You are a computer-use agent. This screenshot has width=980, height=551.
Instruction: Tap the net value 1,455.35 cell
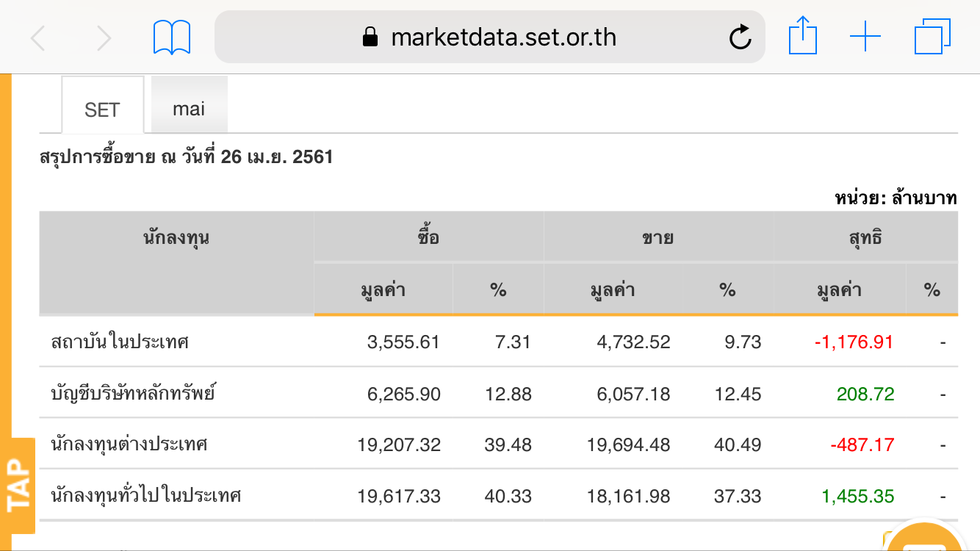(858, 496)
